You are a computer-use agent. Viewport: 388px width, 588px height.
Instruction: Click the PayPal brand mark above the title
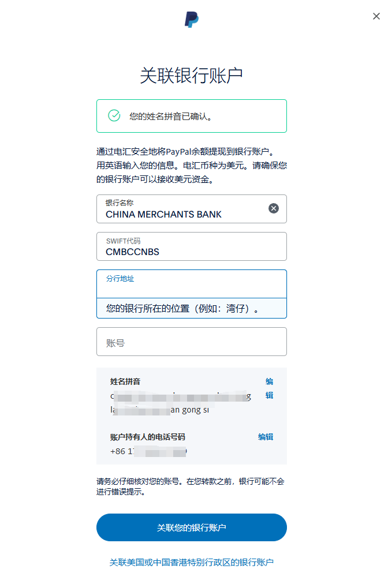coord(193,19)
